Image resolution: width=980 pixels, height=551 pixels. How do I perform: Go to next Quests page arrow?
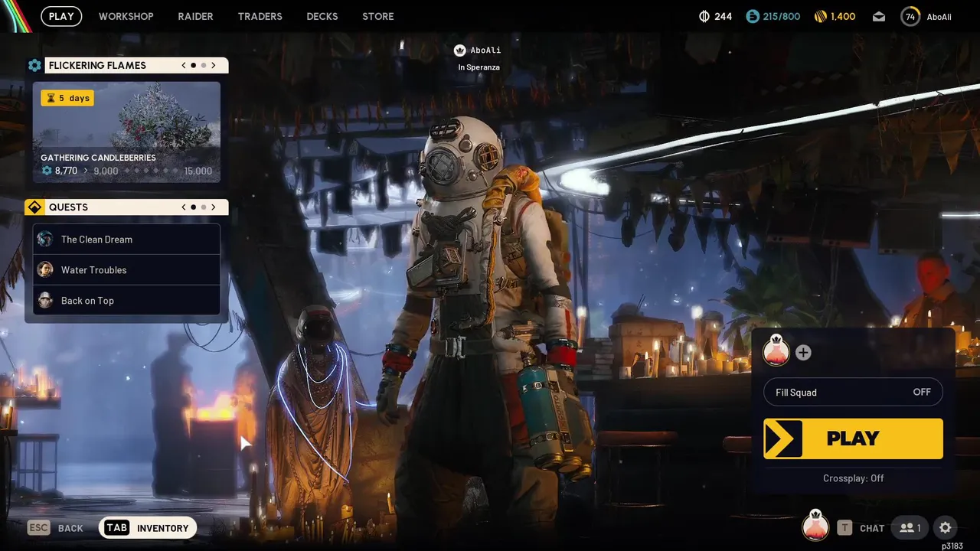pos(214,207)
